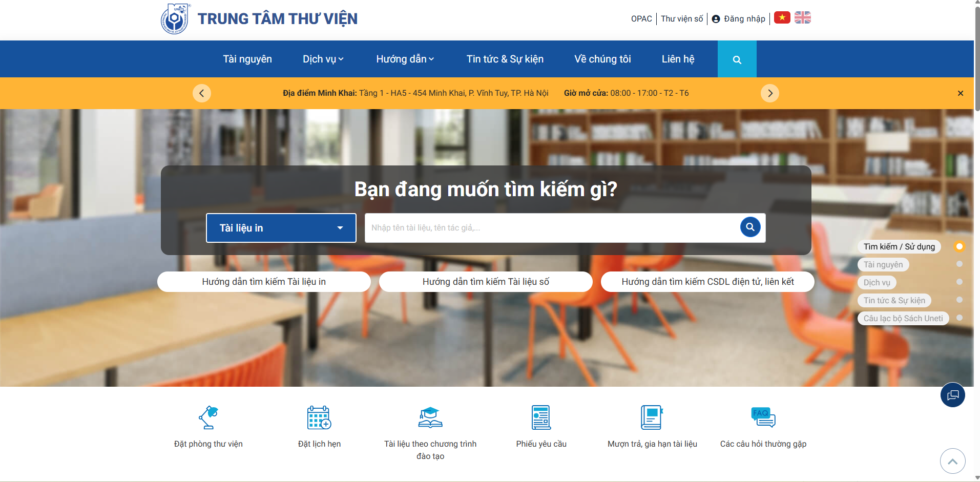
Task: Open Tài liệu theo chương trình đào tạo icon
Action: pos(430,417)
